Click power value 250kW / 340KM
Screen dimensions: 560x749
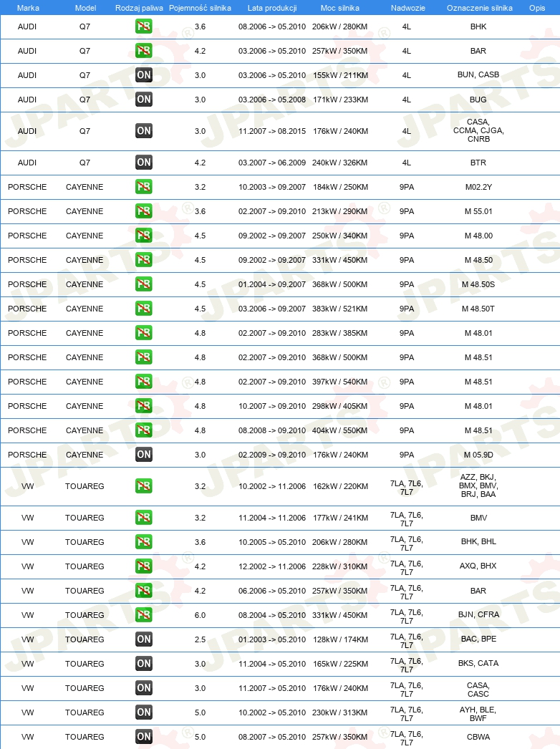coord(339,236)
